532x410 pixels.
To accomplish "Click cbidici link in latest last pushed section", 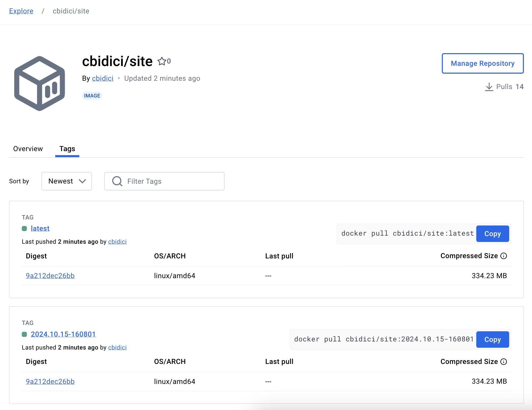I will pos(117,241).
